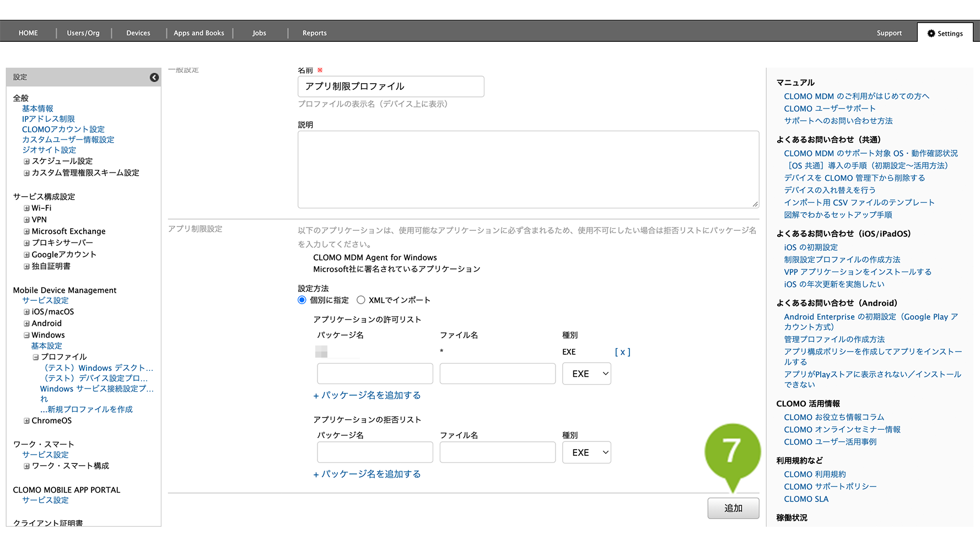The height and width of the screenshot is (551, 980).
Task: Expand the Wi-Fi plus icon
Action: tap(26, 208)
